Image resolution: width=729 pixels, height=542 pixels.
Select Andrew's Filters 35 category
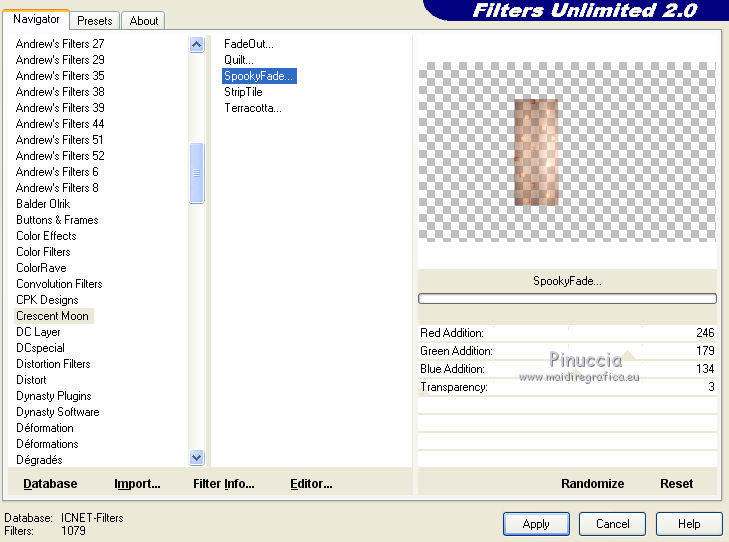click(x=60, y=76)
